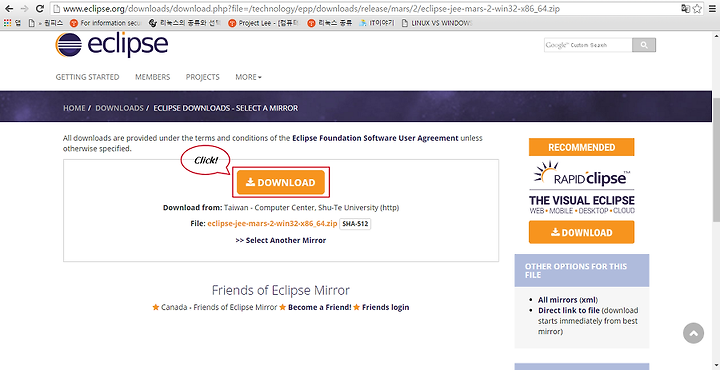Image resolution: width=720 pixels, height=370 pixels.
Task: Open the Eclipse Foundation Software User Agreement link
Action: click(375, 138)
